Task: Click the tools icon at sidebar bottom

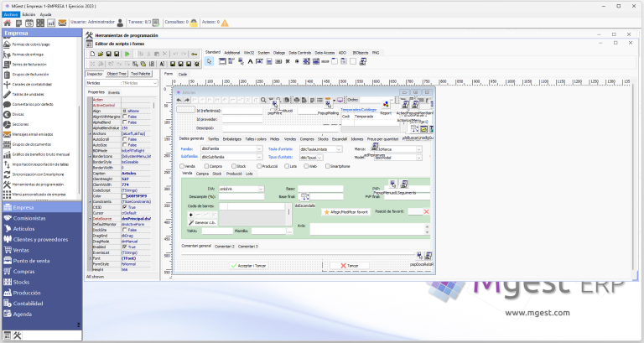Action: (x=18, y=335)
